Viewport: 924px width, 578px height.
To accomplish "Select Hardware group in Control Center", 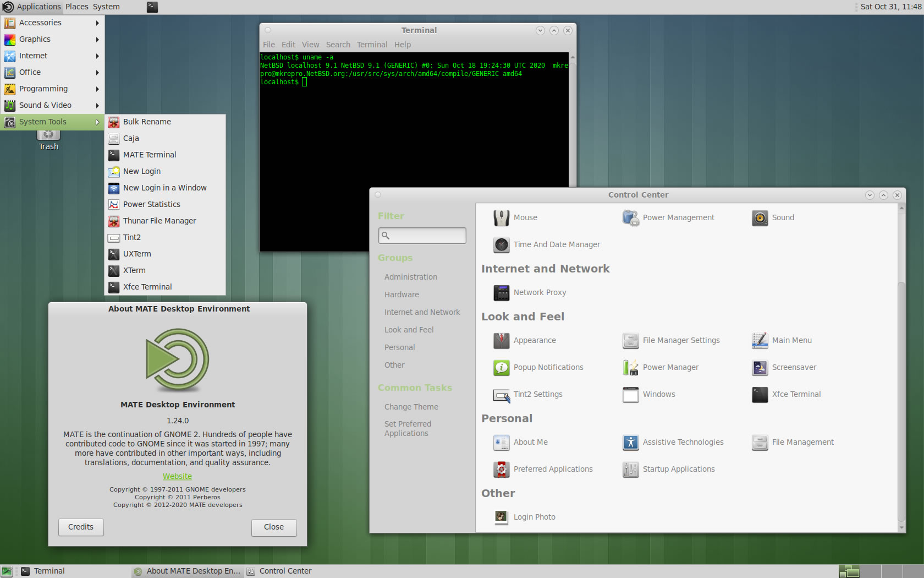I will [402, 295].
